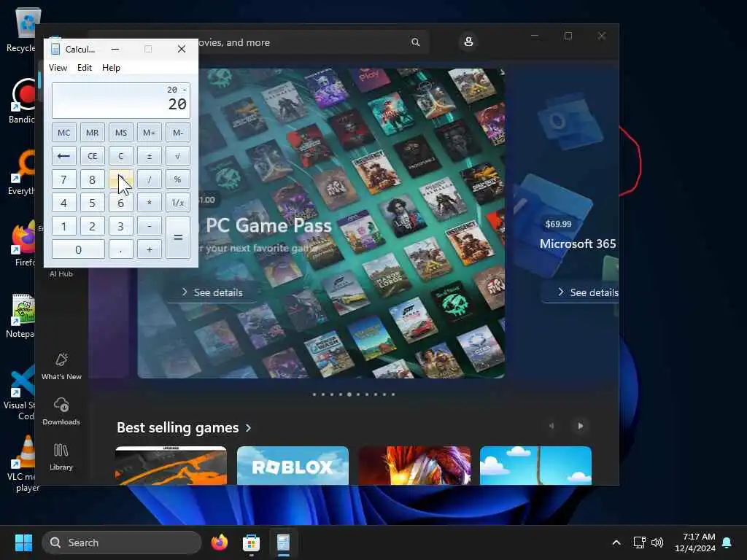747x560 pixels.
Task: Open AI Hub in Store sidebar
Action: point(61,273)
